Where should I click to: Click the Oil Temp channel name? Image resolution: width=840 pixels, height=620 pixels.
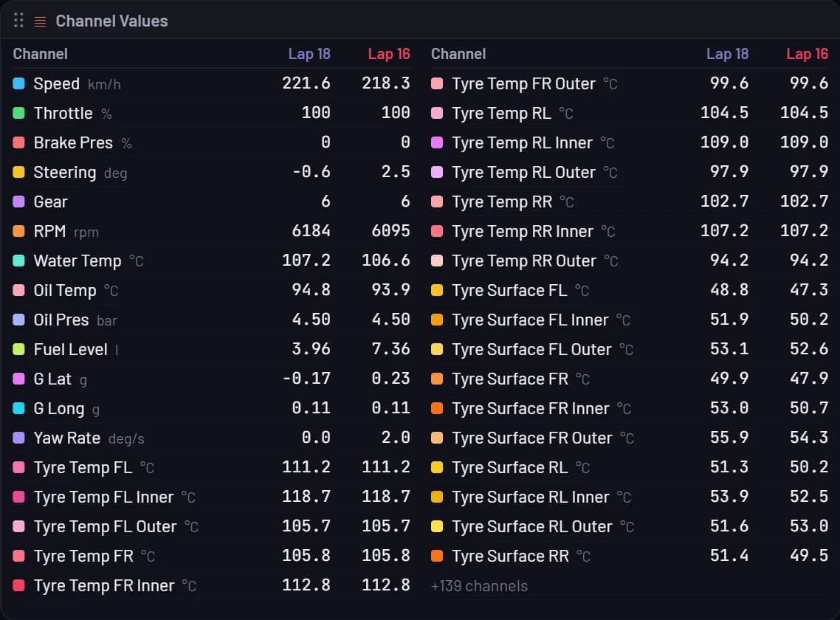[65, 291]
